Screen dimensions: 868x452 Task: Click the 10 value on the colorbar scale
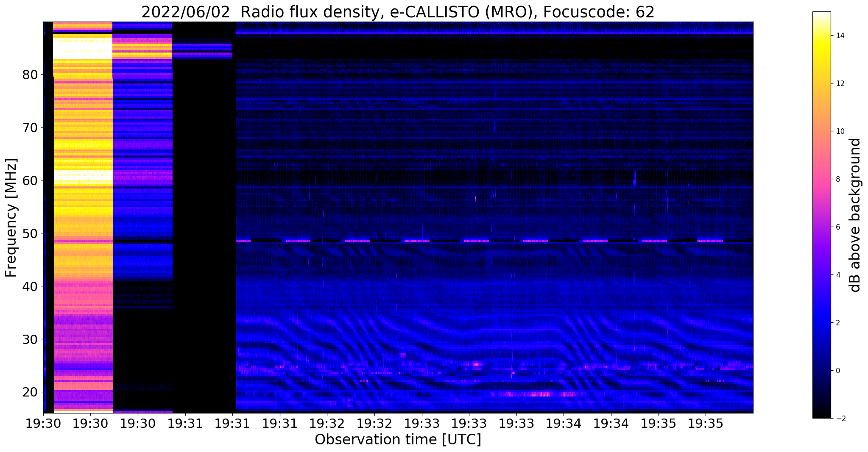coord(839,131)
